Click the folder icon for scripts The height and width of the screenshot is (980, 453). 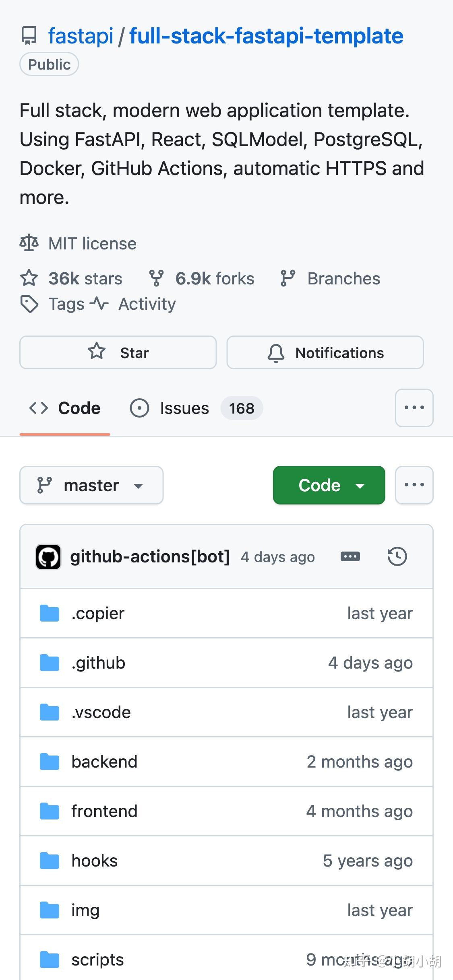click(50, 960)
